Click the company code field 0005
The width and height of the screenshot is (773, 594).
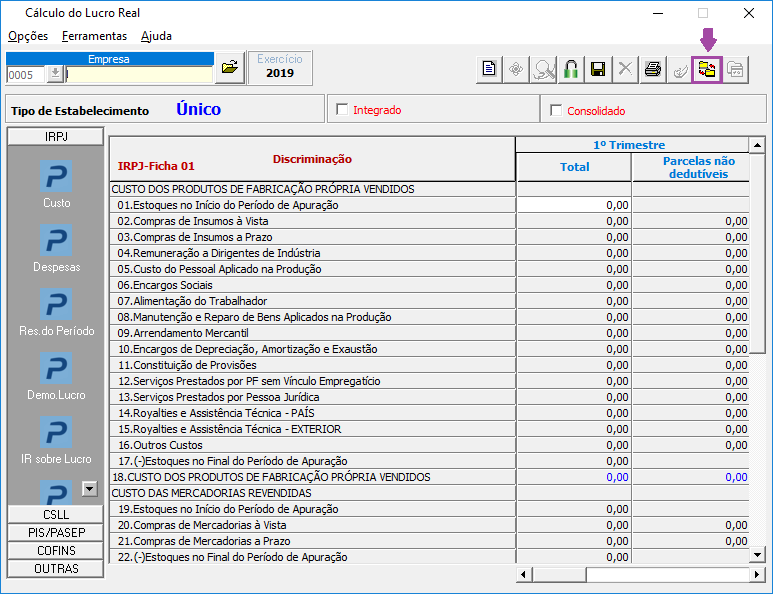tap(26, 75)
